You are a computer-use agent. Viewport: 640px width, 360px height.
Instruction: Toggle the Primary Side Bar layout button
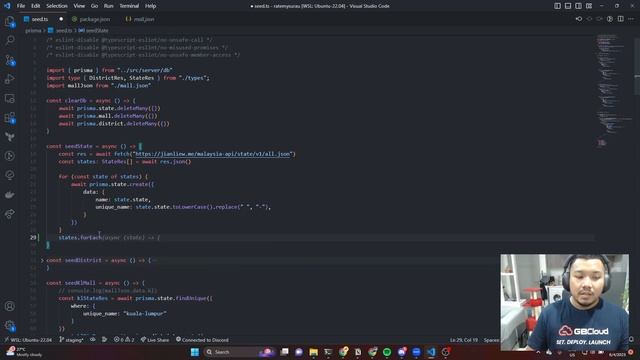pyautogui.click(x=557, y=6)
